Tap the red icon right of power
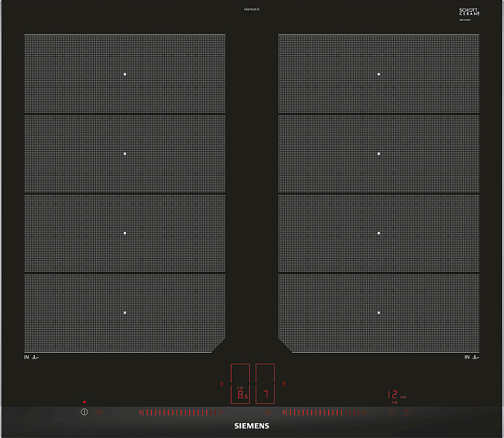The image size is (504, 438). 100,413
